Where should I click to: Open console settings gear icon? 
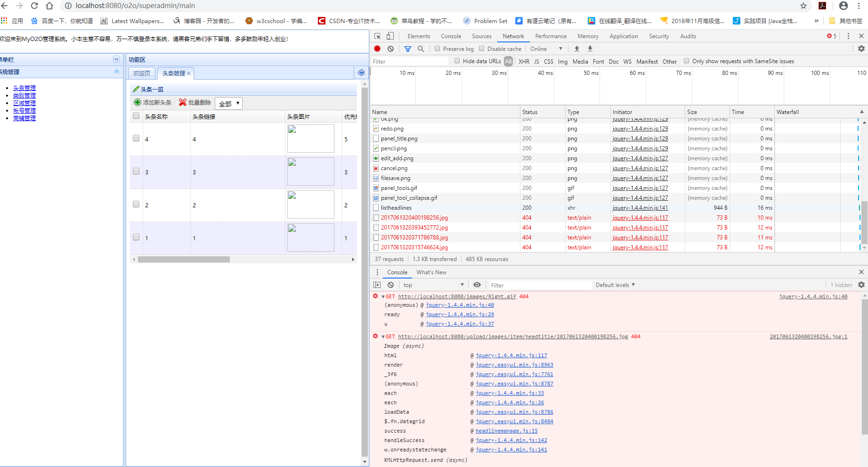[x=861, y=285]
